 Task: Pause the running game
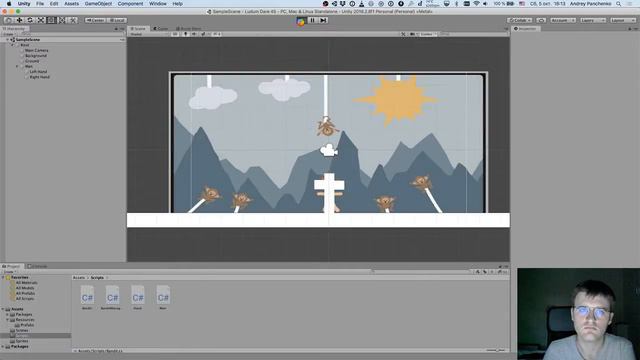click(x=312, y=20)
